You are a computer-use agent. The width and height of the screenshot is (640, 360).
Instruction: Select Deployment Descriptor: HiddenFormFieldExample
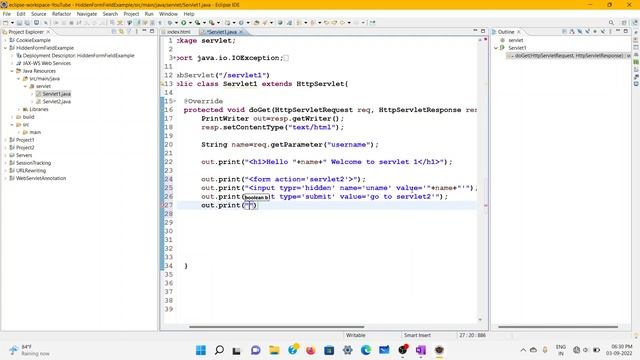coord(78,56)
